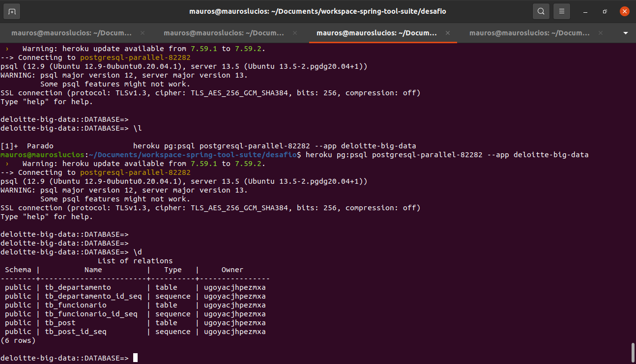Open the terminal hamburger menu
The height and width of the screenshot is (364, 636).
tap(561, 11)
